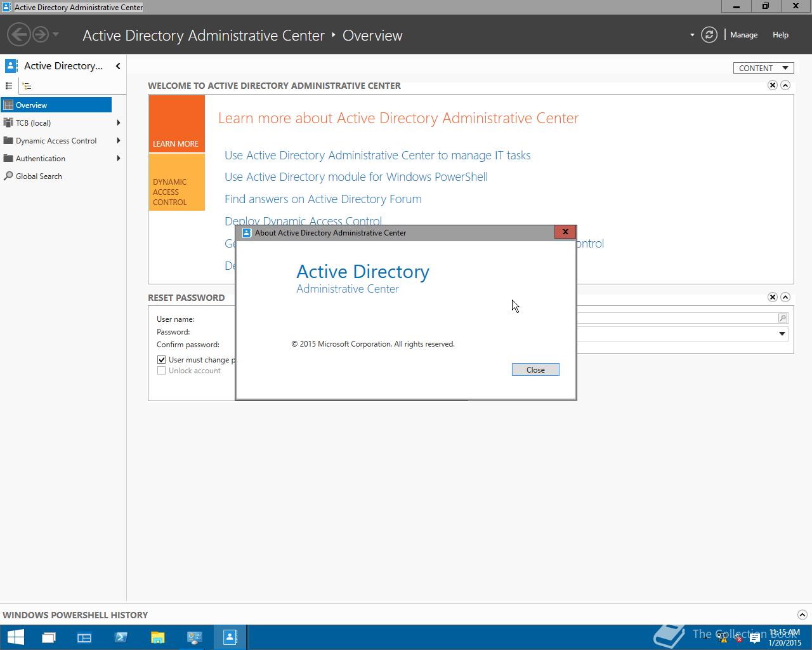Select Dynamic Access Control in navigation

(56, 140)
